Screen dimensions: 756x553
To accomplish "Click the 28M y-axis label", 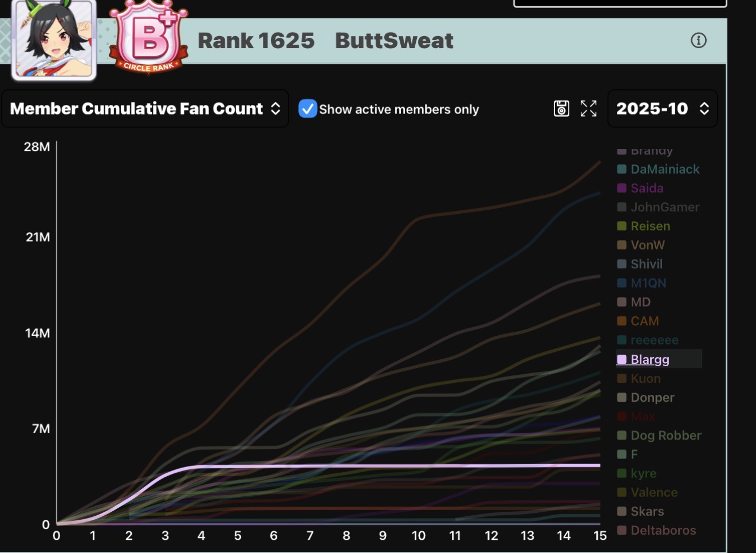I will 37,147.
